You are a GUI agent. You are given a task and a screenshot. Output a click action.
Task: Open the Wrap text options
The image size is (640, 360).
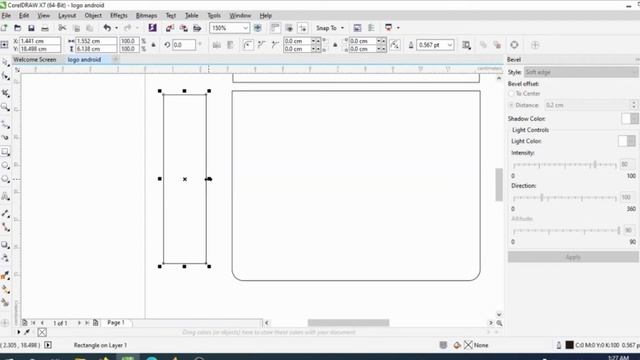pos(466,45)
